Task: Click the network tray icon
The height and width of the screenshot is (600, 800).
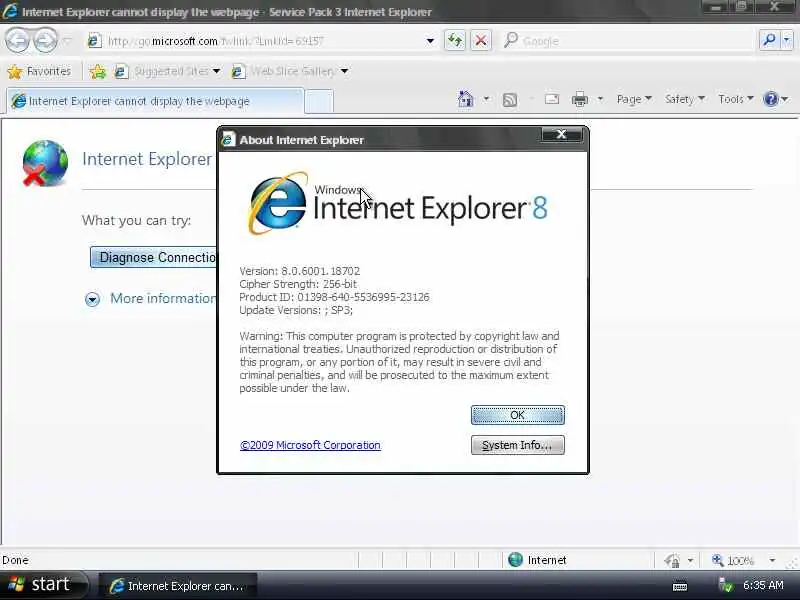Action: pos(725,585)
